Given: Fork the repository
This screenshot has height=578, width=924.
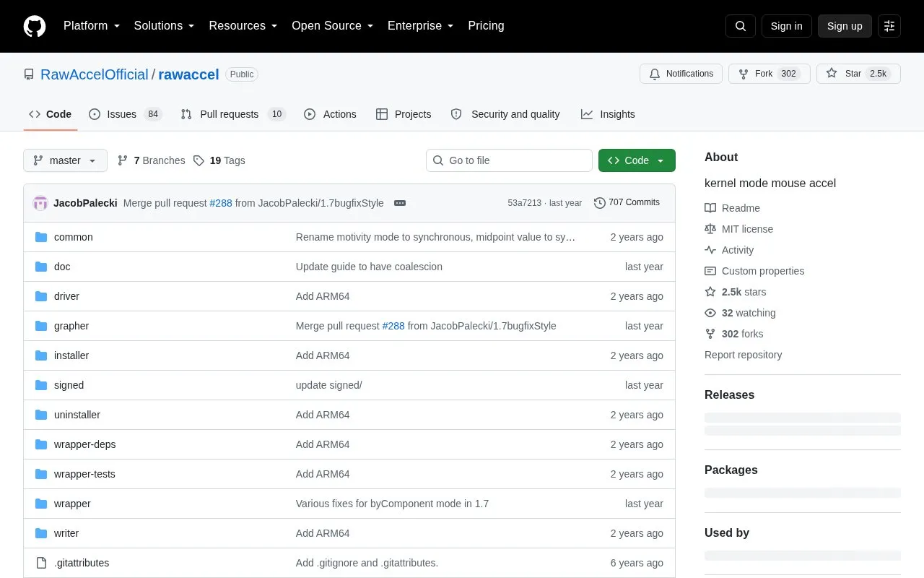Looking at the screenshot, I should click(x=769, y=74).
